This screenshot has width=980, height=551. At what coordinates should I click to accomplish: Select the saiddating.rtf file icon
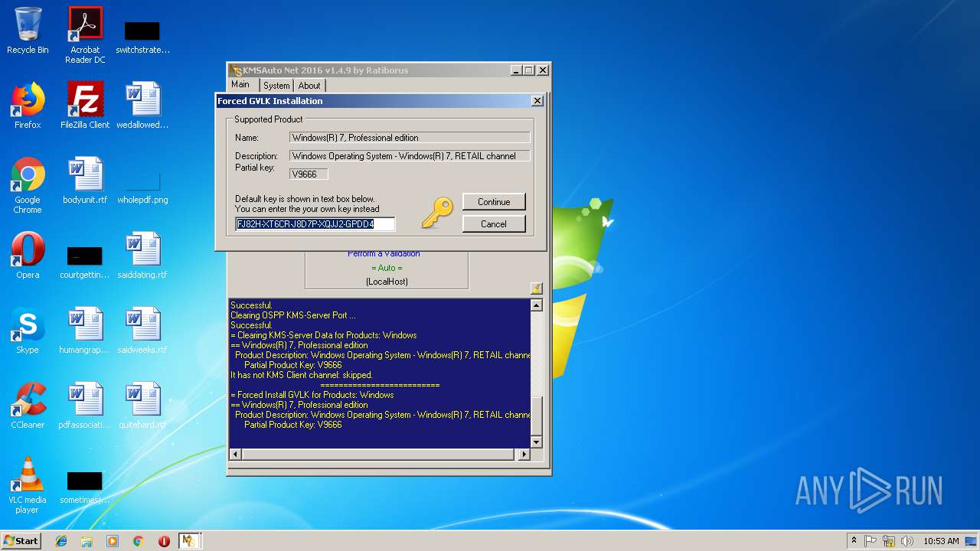[x=142, y=256]
